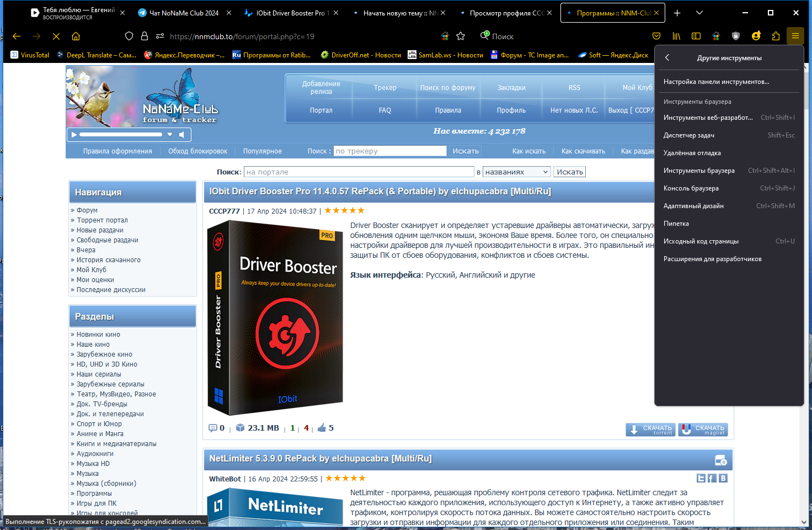Viewport: 812px width, 530px height.
Task: Click the search engine magnifier icon
Action: (485, 36)
